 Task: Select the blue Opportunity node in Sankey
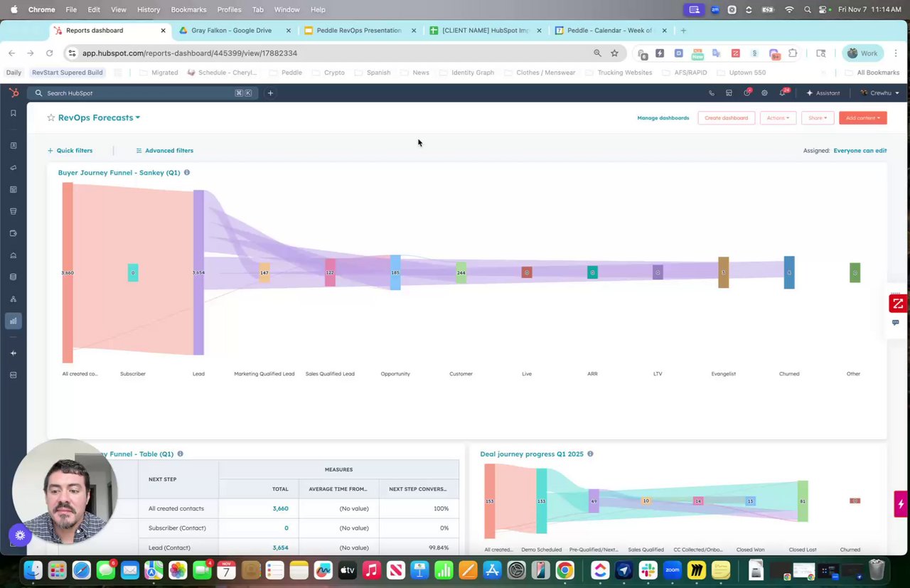395,272
